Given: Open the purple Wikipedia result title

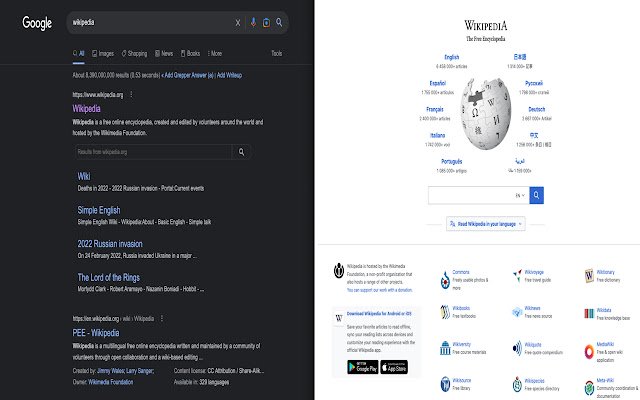Looking at the screenshot, I should pyautogui.click(x=87, y=109).
